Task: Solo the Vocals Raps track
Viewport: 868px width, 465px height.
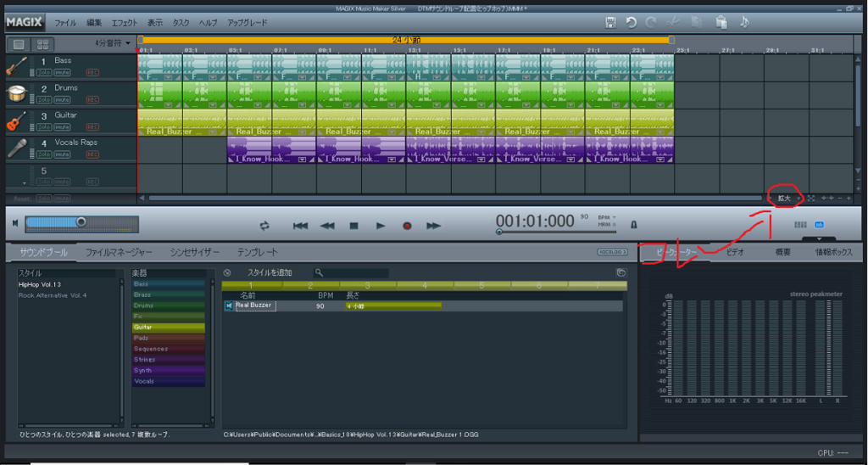Action: (x=44, y=154)
